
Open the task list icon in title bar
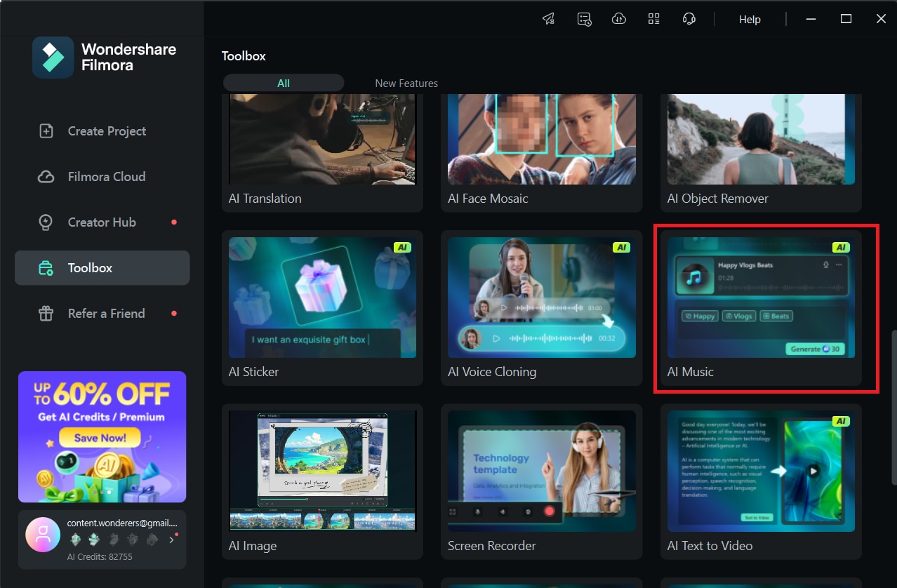pos(584,19)
